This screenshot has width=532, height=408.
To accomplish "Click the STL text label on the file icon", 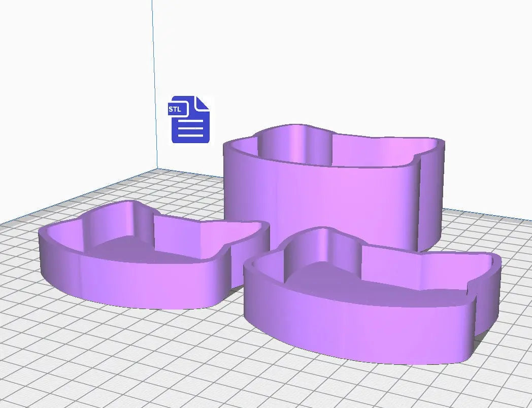I will coord(175,109).
